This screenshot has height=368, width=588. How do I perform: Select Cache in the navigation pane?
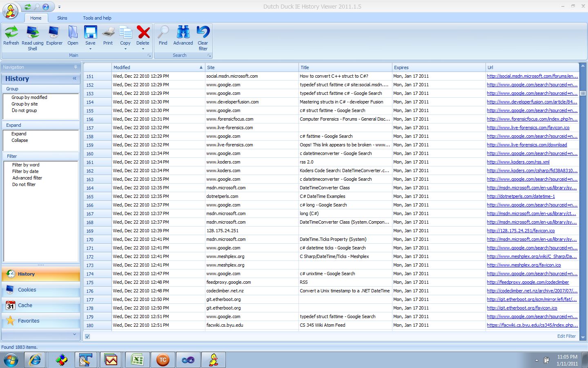pos(41,305)
